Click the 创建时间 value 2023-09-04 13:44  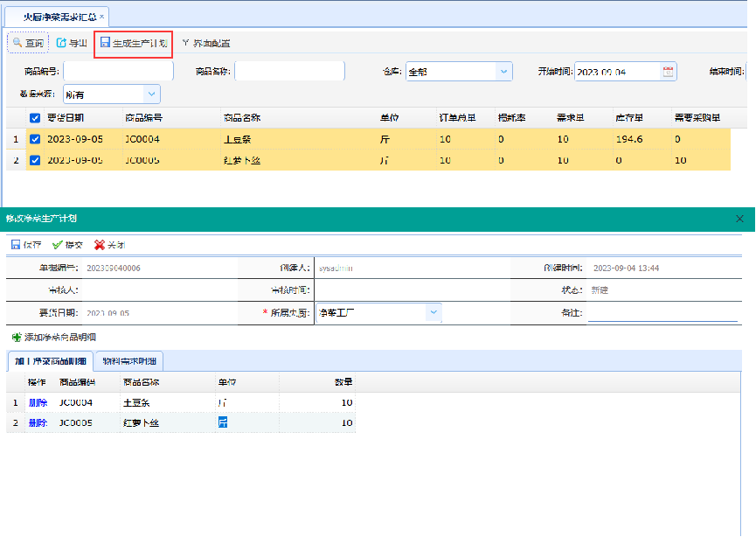[x=626, y=268]
